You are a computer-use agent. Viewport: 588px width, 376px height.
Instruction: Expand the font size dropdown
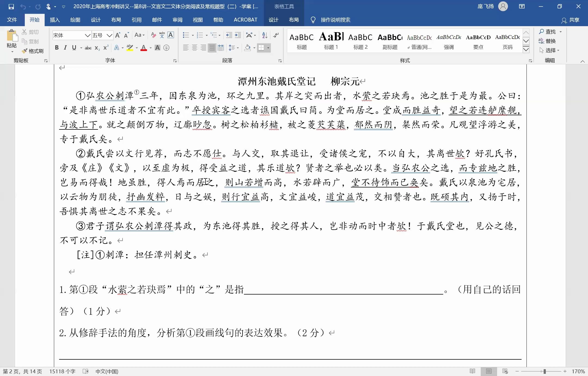pyautogui.click(x=111, y=35)
